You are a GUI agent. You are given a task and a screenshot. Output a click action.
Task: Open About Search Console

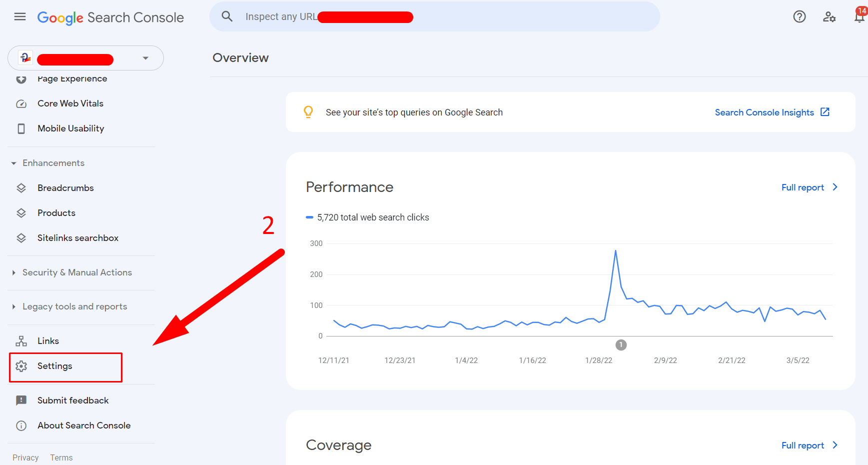tap(84, 425)
